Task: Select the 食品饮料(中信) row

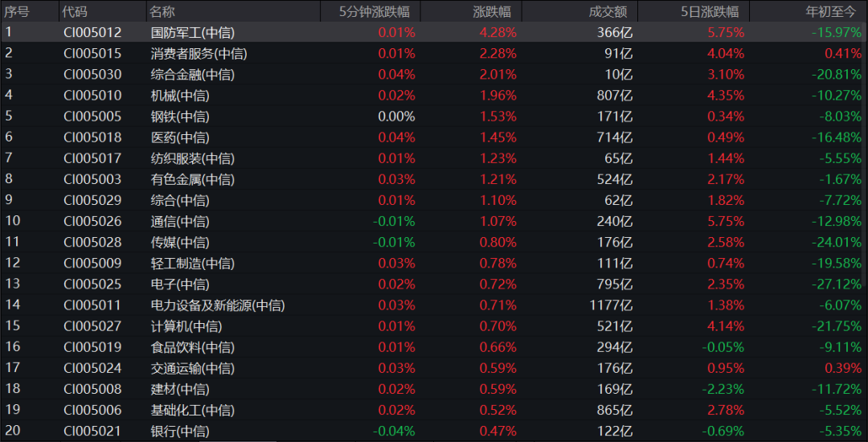Action: (x=434, y=347)
